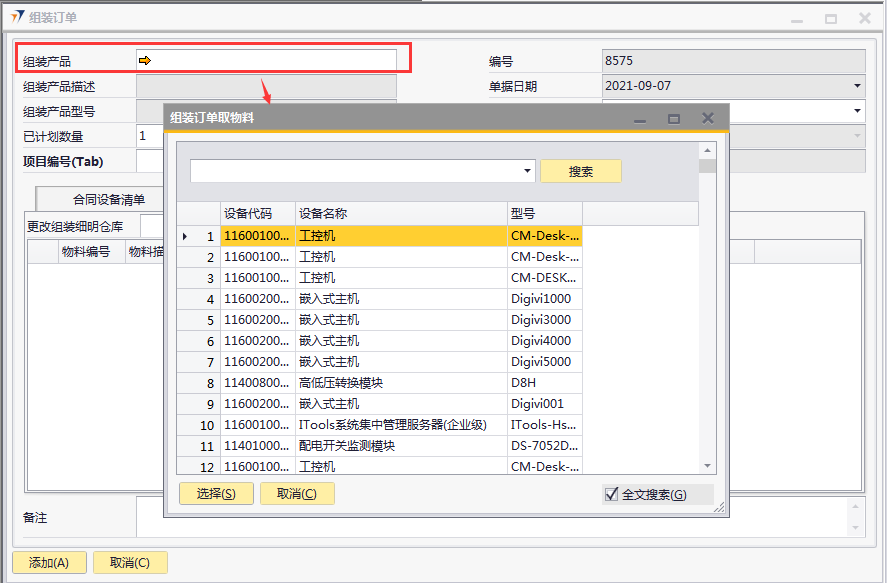Click the 搜索 button

coord(580,171)
